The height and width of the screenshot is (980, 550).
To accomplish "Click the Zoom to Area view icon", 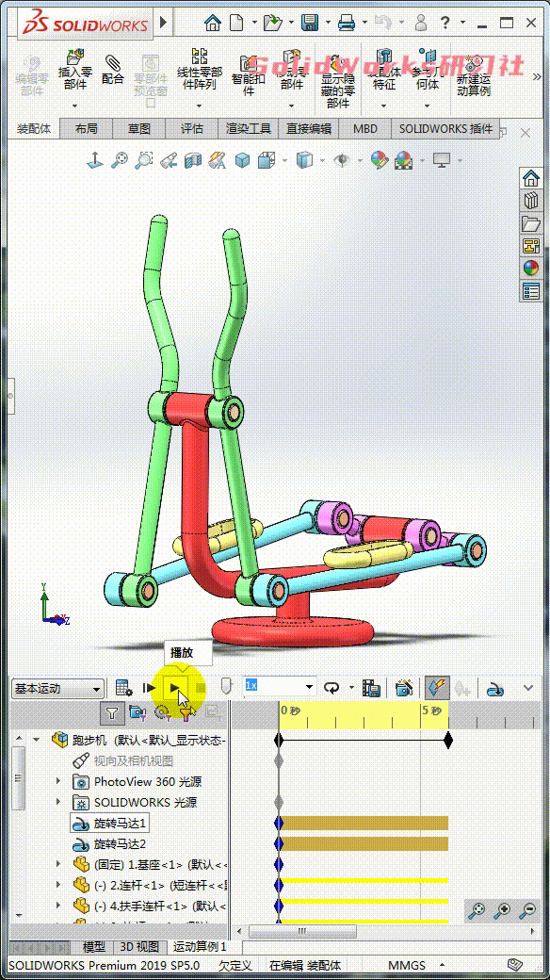I will point(143,160).
